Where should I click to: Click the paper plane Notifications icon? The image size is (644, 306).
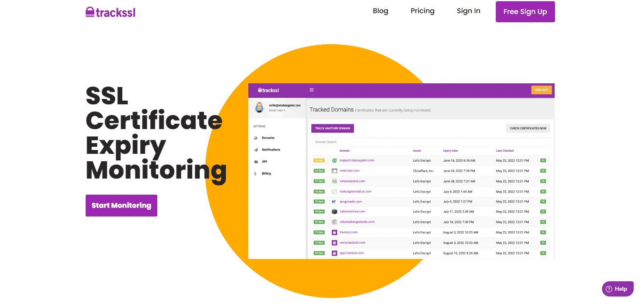(256, 150)
